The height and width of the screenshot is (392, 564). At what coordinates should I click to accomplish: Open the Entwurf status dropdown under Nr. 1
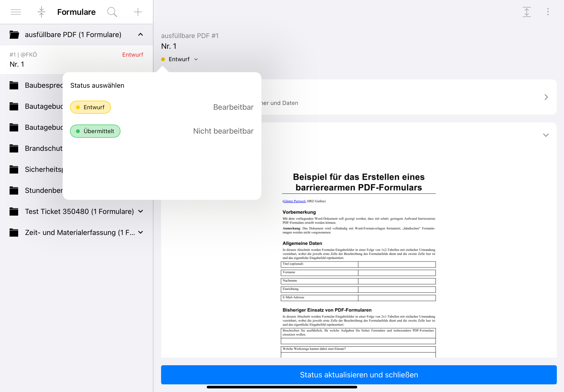pyautogui.click(x=179, y=59)
